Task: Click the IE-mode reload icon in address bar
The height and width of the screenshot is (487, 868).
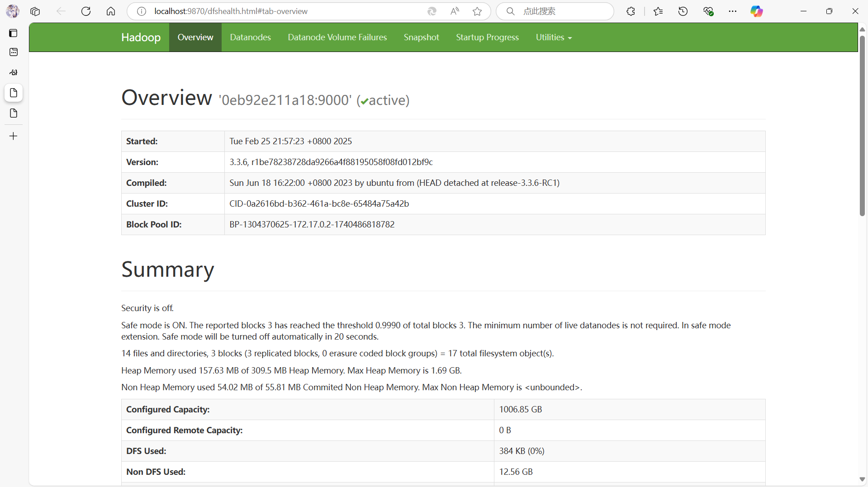Action: [x=432, y=11]
